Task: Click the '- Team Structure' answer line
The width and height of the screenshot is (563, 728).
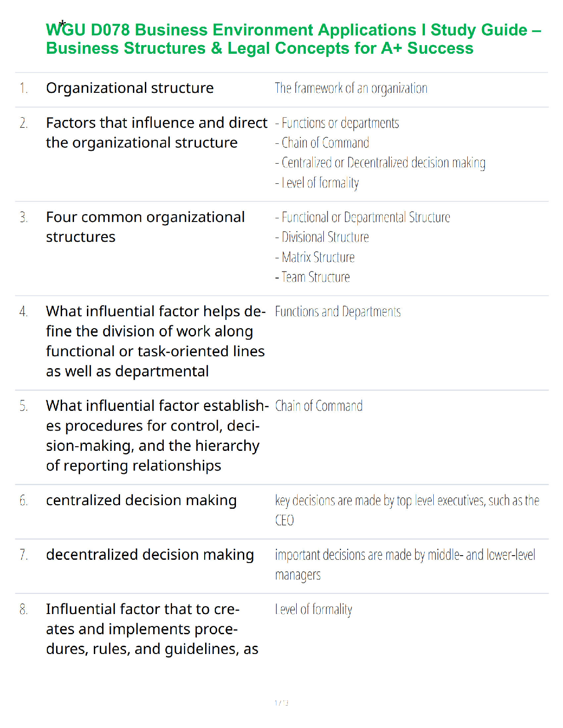Action: coord(312,277)
